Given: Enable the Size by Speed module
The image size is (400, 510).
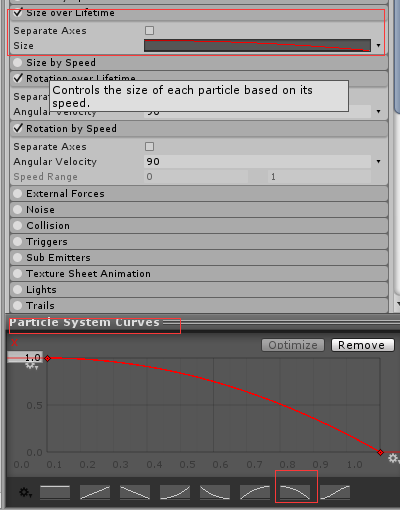Looking at the screenshot, I should pyautogui.click(x=17, y=62).
